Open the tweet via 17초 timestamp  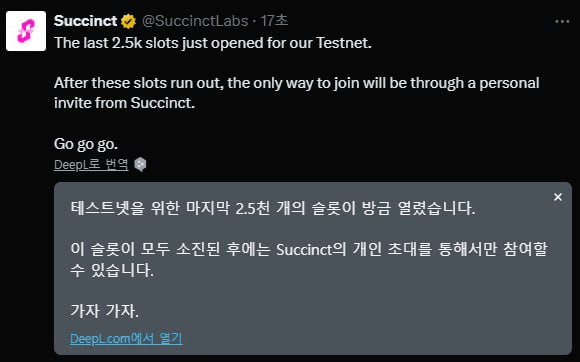274,21
